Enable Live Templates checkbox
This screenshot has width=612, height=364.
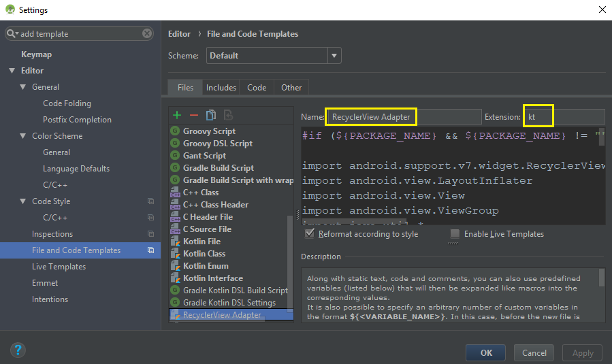coord(455,233)
